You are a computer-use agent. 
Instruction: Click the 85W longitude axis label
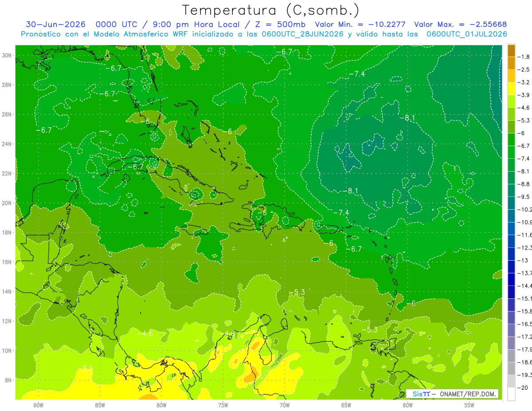[100, 406]
